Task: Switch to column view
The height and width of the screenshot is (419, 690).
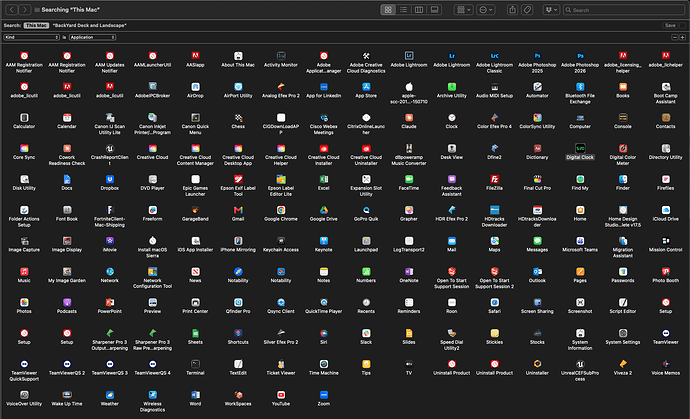Action: (419, 10)
